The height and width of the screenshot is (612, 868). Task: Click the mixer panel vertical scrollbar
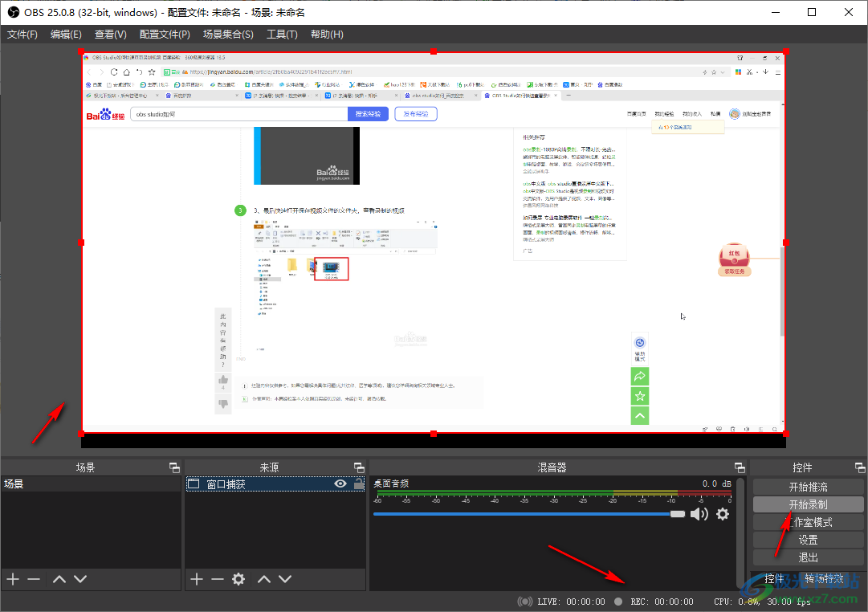(x=741, y=532)
